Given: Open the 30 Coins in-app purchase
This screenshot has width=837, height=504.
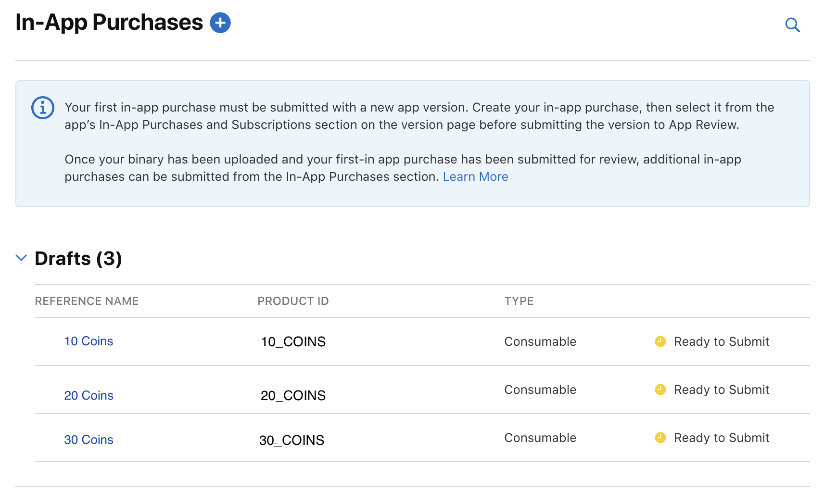Looking at the screenshot, I should pos(89,440).
